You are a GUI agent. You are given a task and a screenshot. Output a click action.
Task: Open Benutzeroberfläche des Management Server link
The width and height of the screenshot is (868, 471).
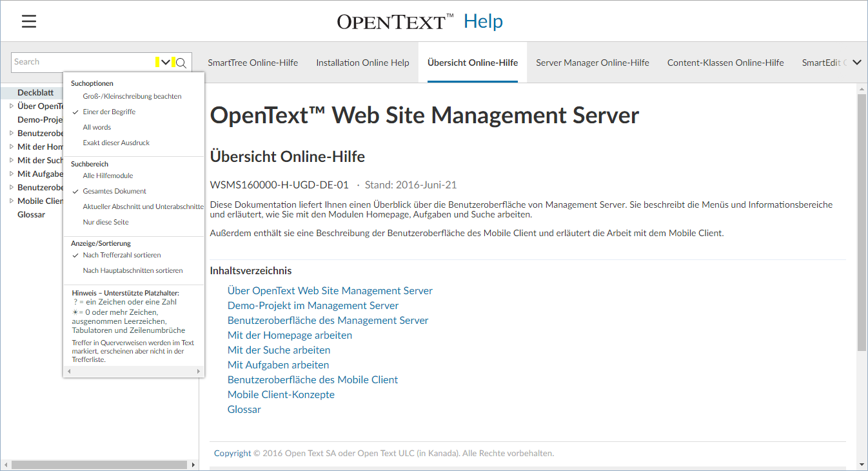pyautogui.click(x=328, y=320)
